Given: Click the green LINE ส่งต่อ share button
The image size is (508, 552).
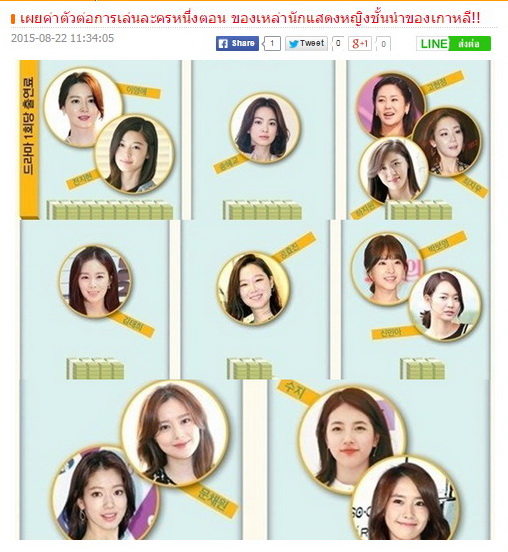Looking at the screenshot, I should (x=453, y=44).
